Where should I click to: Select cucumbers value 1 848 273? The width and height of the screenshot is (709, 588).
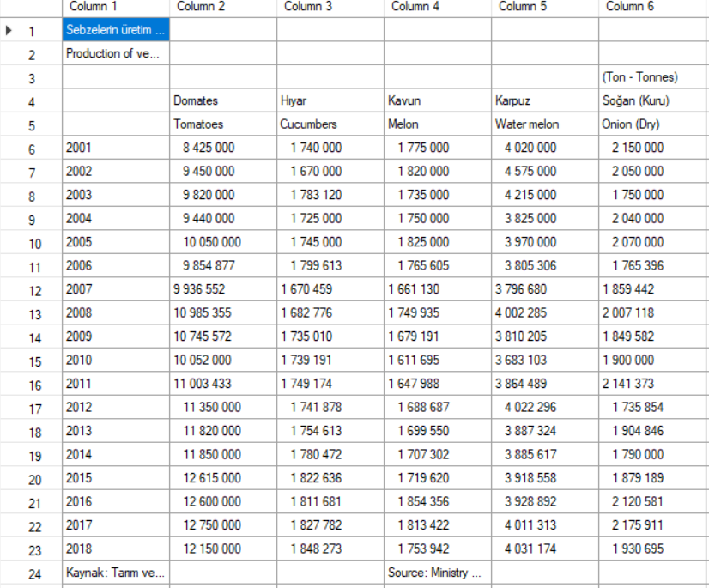(330, 549)
